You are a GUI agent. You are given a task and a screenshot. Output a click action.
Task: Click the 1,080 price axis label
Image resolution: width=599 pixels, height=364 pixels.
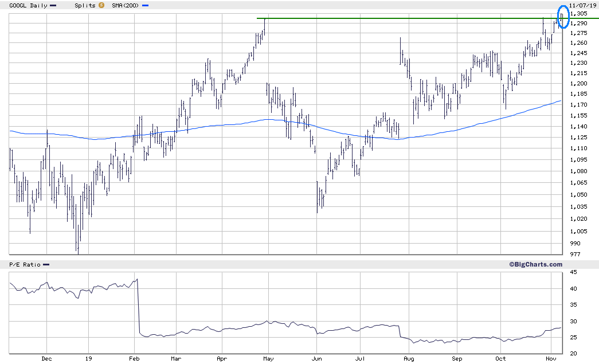tap(579, 171)
